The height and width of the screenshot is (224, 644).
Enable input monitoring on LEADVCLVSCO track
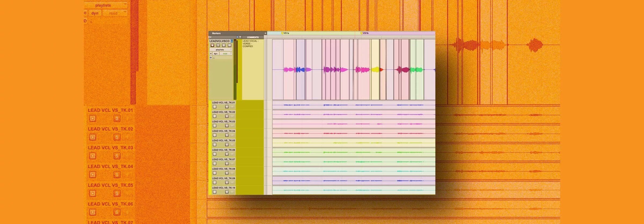pos(218,45)
